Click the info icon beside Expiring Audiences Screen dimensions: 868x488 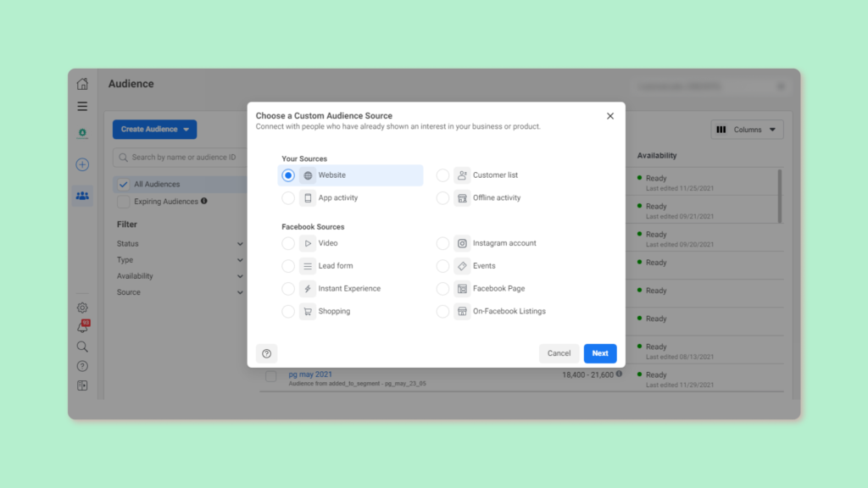click(204, 201)
